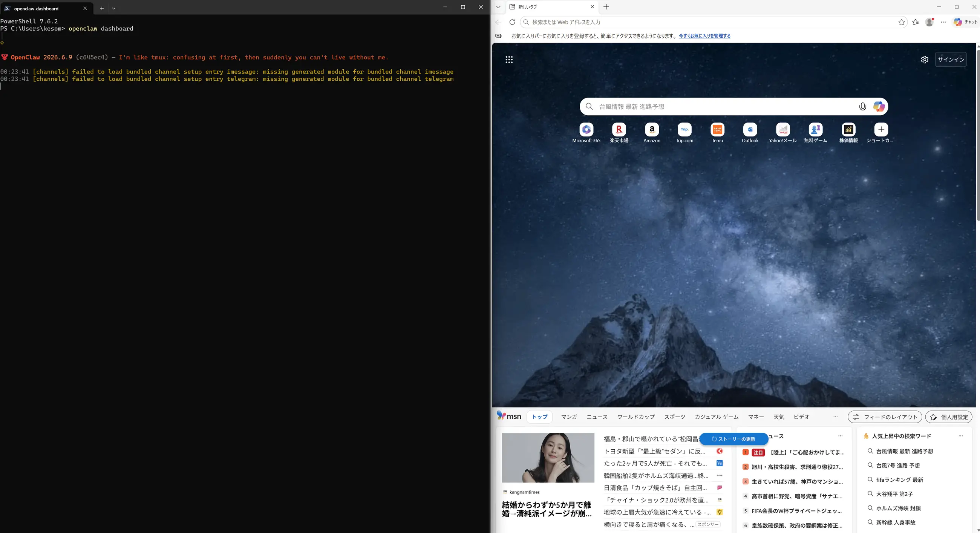Expand terminal new-tab profile dropdown
Viewport: 980px width, 533px height.
click(113, 8)
